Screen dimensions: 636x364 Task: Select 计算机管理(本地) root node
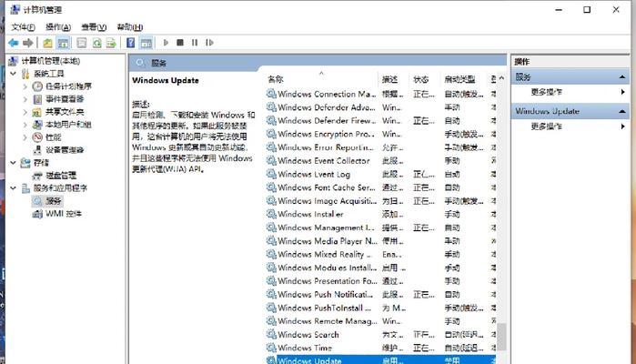point(51,61)
